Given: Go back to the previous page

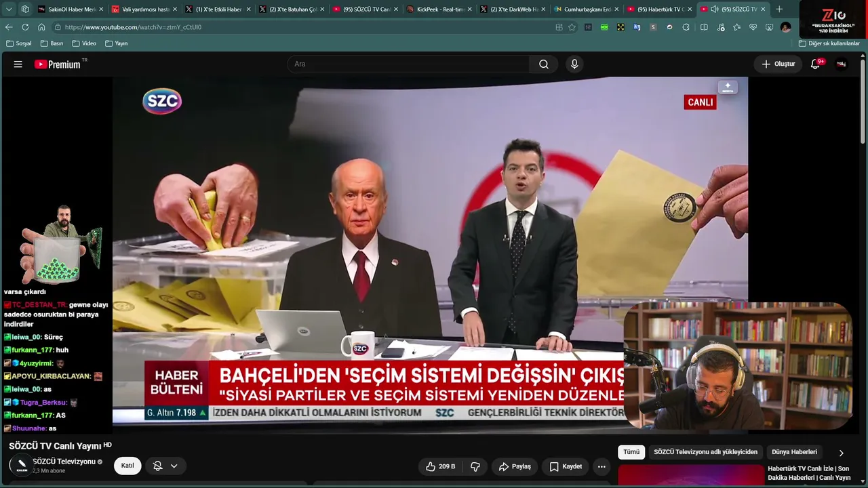Looking at the screenshot, I should (x=9, y=27).
